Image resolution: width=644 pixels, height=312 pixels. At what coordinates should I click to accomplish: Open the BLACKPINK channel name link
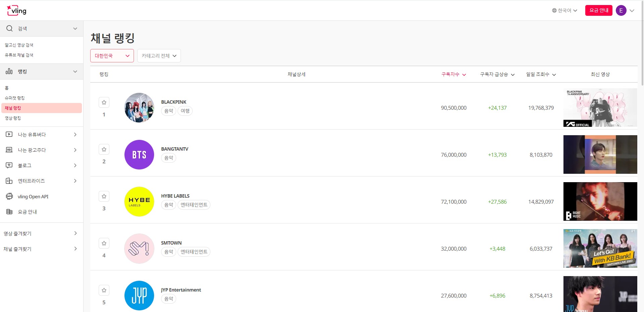pos(174,102)
